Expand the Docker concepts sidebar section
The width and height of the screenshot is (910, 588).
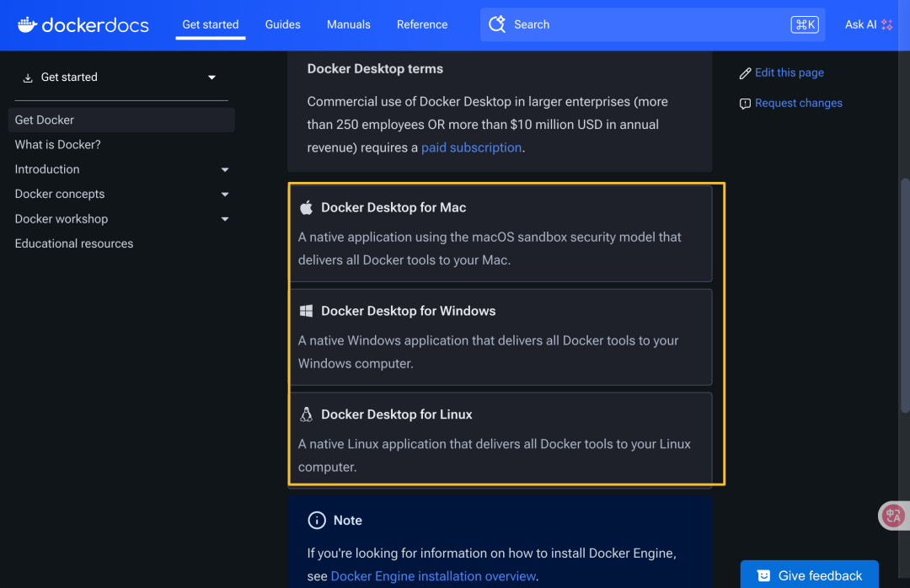225,195
